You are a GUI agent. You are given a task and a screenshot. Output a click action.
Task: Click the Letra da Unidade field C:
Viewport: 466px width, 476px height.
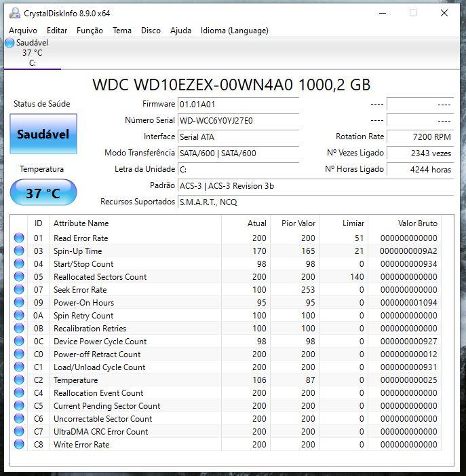coord(238,169)
